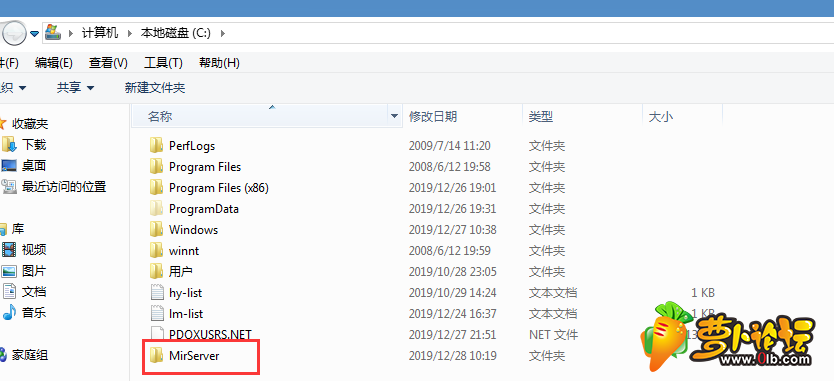
Task: Select the hy-list text file icon
Action: [x=156, y=293]
